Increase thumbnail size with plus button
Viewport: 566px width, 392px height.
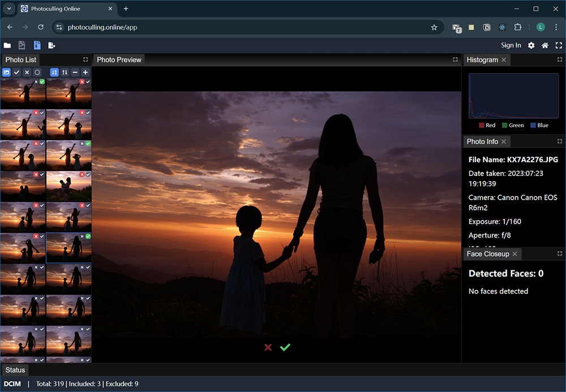coord(85,72)
